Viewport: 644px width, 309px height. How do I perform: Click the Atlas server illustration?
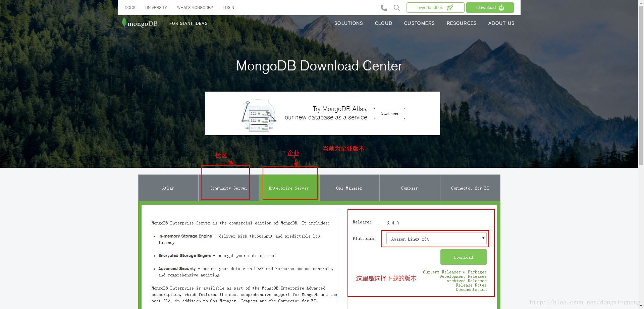[259, 115]
